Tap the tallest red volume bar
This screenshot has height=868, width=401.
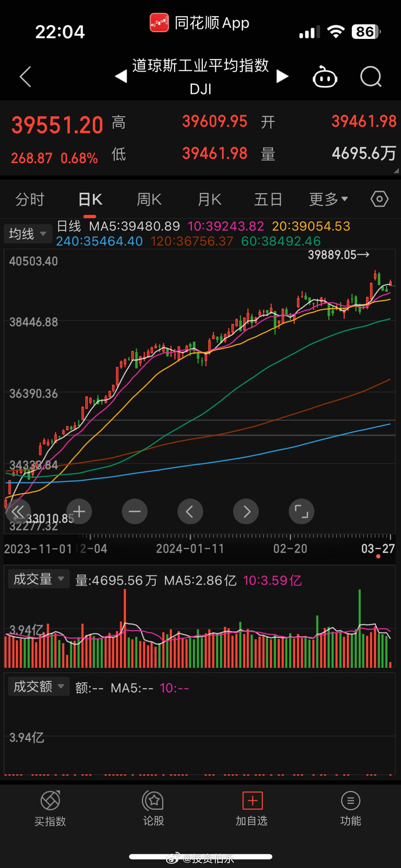124,628
